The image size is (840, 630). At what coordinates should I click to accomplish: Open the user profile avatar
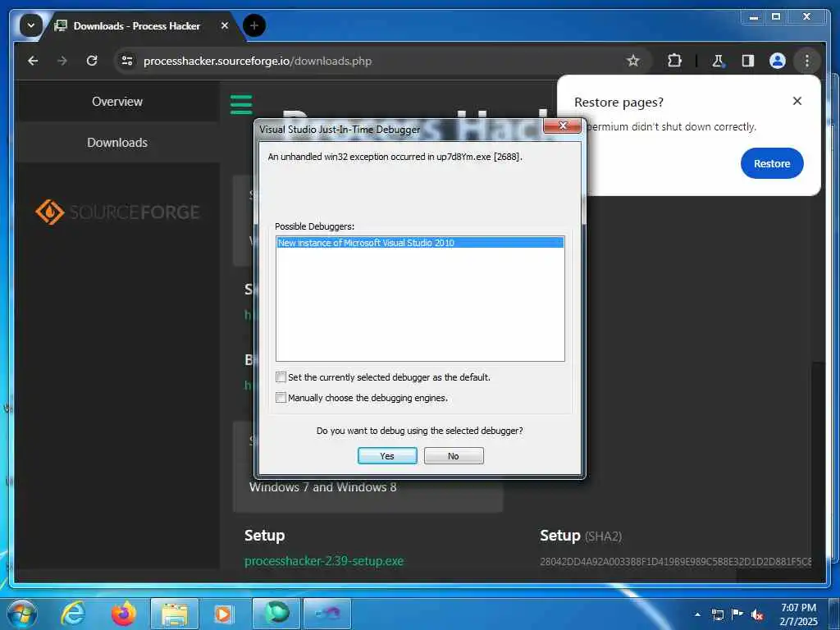[778, 61]
